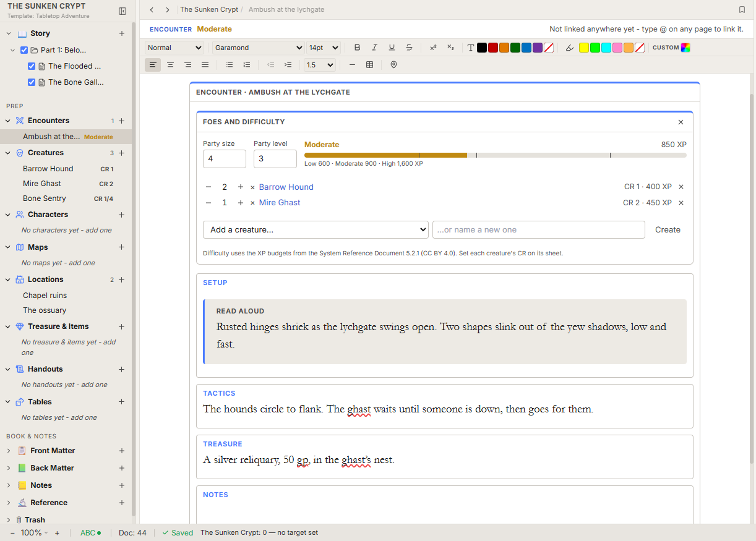Apply superscript formatting

(433, 48)
